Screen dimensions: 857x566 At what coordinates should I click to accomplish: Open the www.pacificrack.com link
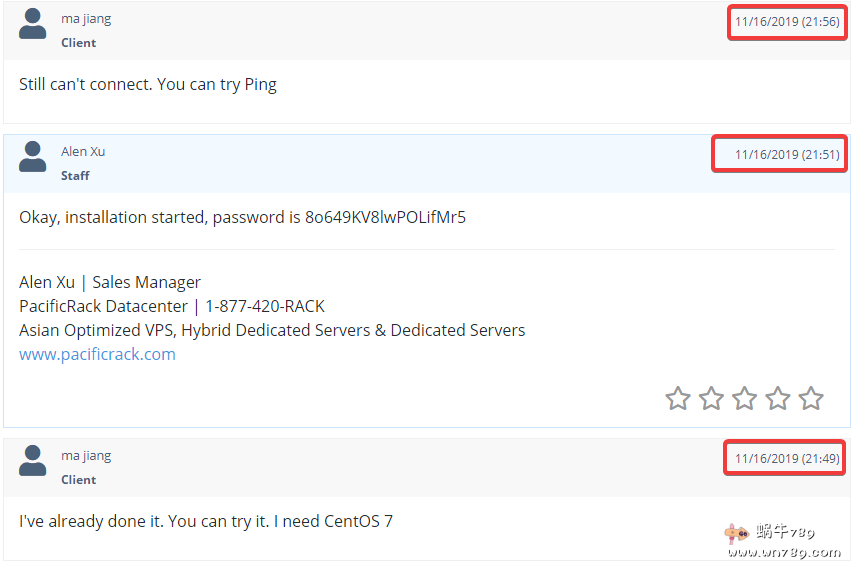click(x=97, y=354)
